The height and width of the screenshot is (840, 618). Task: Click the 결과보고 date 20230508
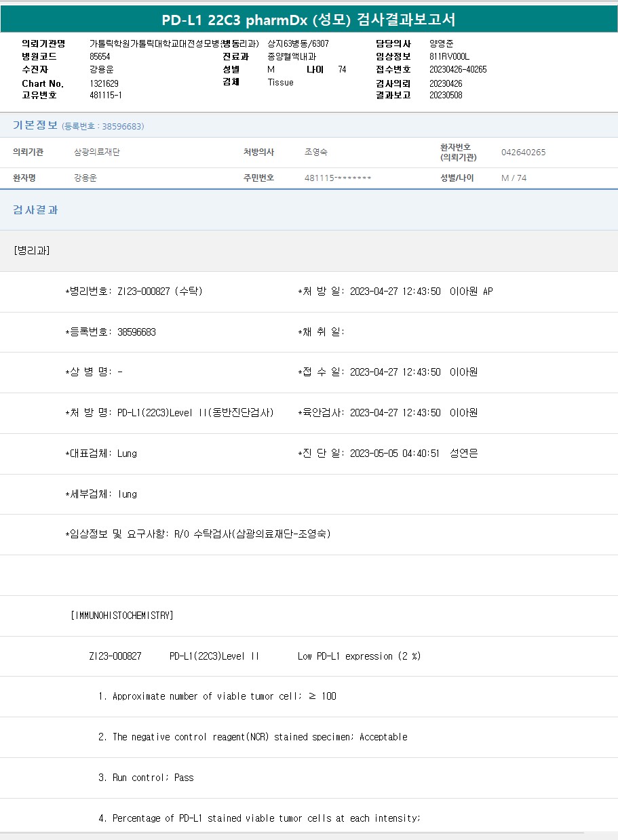point(446,96)
